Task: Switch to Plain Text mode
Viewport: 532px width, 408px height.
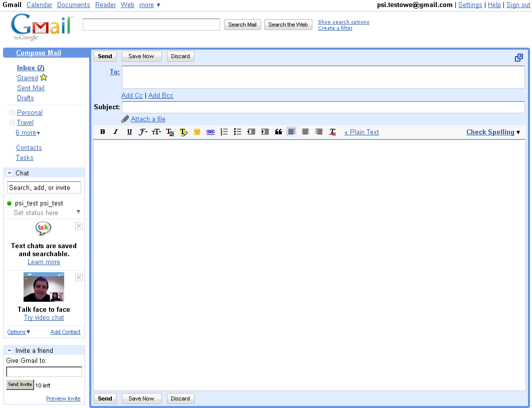Action: click(x=362, y=132)
